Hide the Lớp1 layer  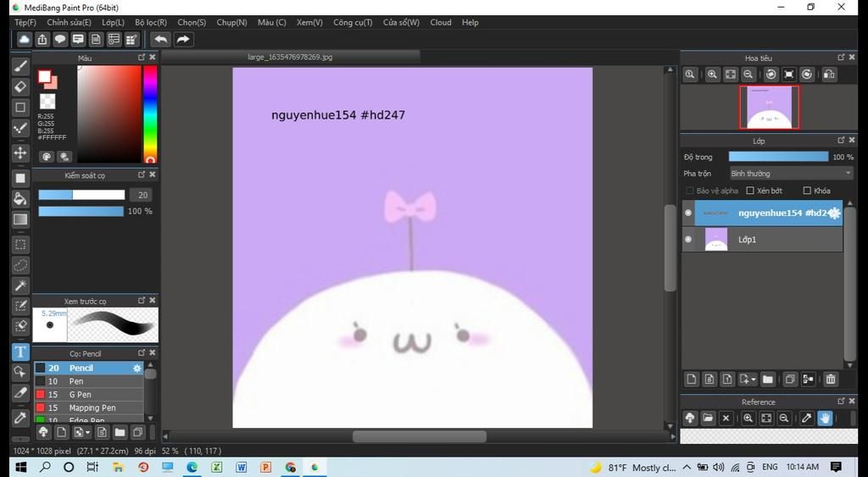point(688,239)
